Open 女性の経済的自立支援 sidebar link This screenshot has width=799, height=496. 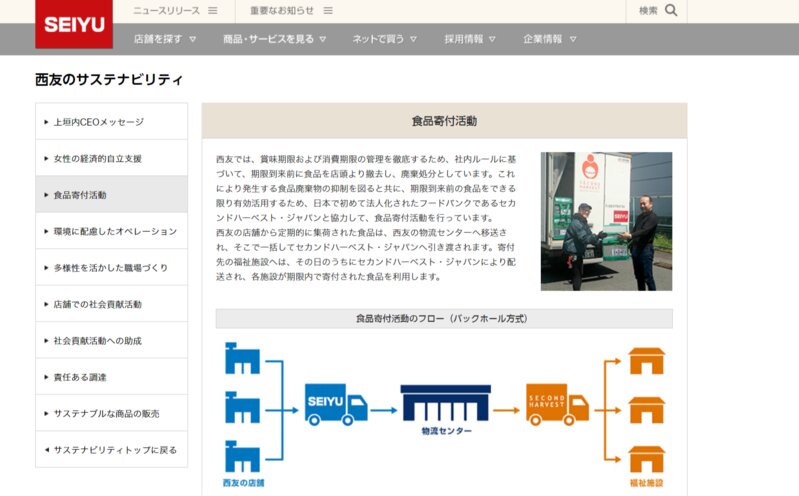click(112, 158)
